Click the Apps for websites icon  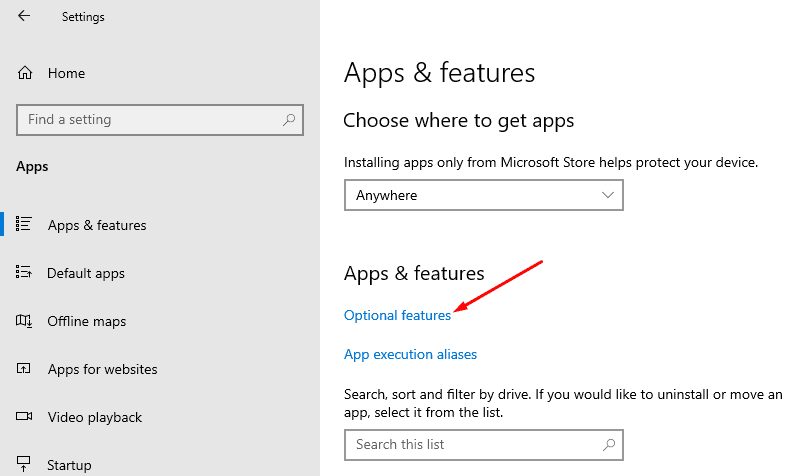click(x=25, y=369)
